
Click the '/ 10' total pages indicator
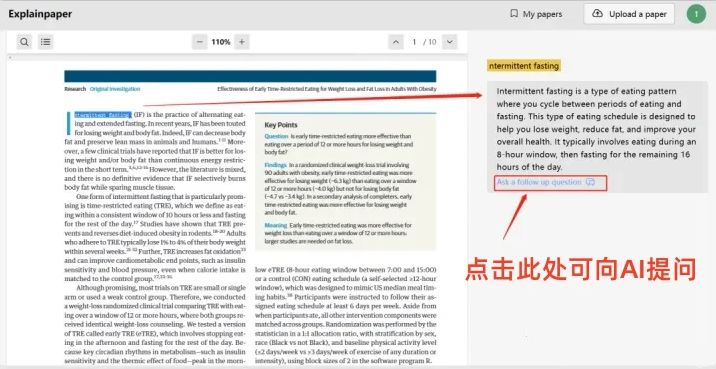click(x=430, y=42)
